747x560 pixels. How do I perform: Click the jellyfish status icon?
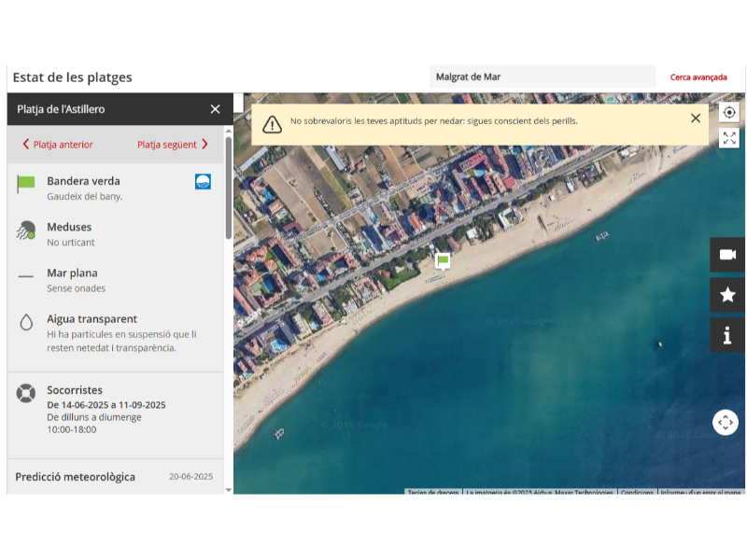click(26, 230)
